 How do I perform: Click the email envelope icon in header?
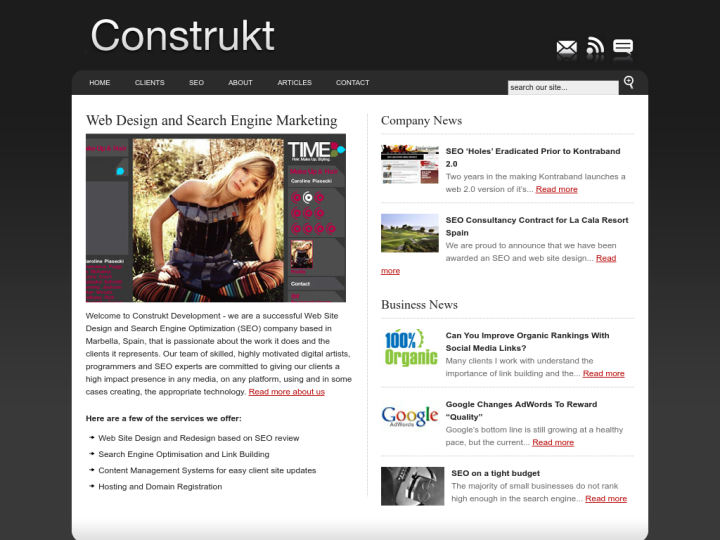567,47
